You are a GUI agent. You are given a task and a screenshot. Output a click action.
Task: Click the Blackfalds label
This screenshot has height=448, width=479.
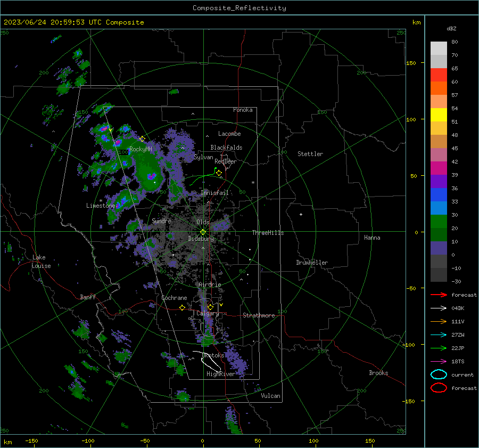click(x=226, y=148)
